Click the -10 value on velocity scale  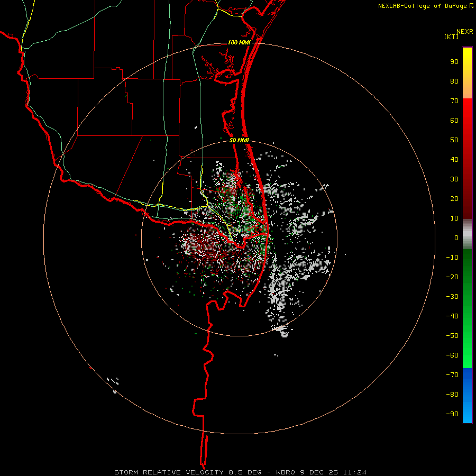(x=452, y=258)
